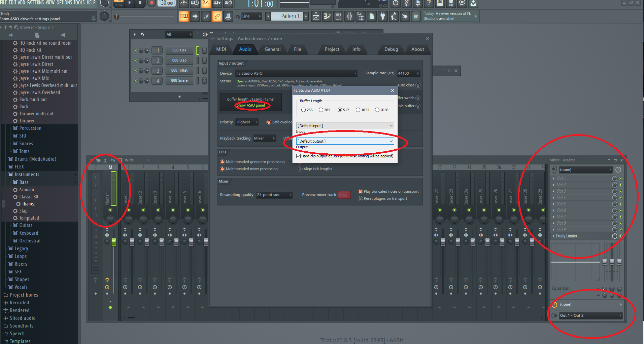The width and height of the screenshot is (644, 344).
Task: Toggle overdub recording mode icon
Action: 217,3
